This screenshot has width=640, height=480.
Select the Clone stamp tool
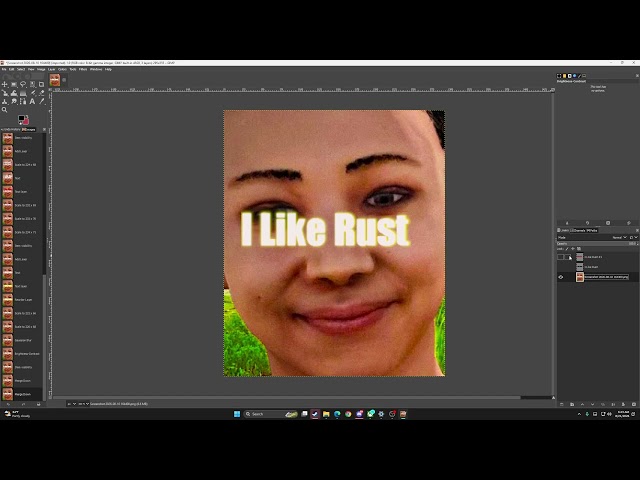coord(4,101)
